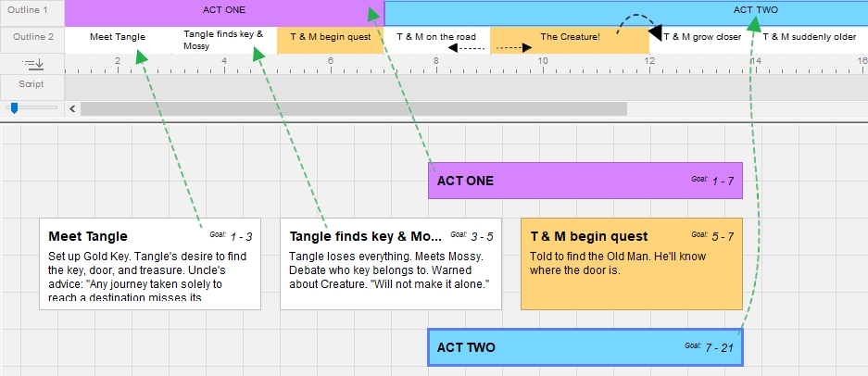Select the blue ACT TWO index card
This screenshot has height=376, width=868.
point(556,347)
